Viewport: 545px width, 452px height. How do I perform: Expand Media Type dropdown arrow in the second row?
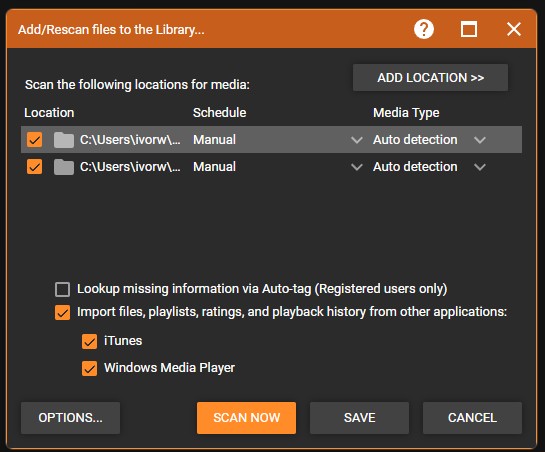pos(480,167)
